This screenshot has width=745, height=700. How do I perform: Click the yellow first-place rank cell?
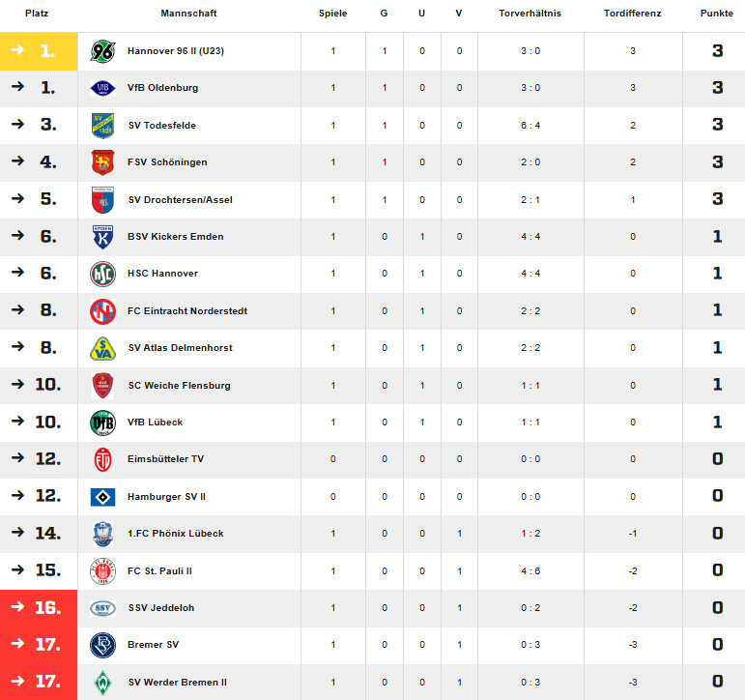point(39,51)
